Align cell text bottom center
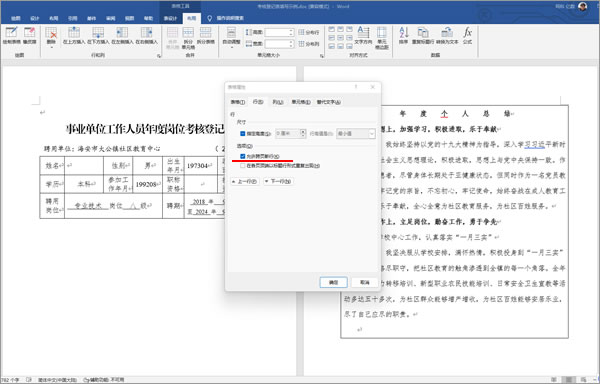Viewport: 600px width, 384px height. 340,46
